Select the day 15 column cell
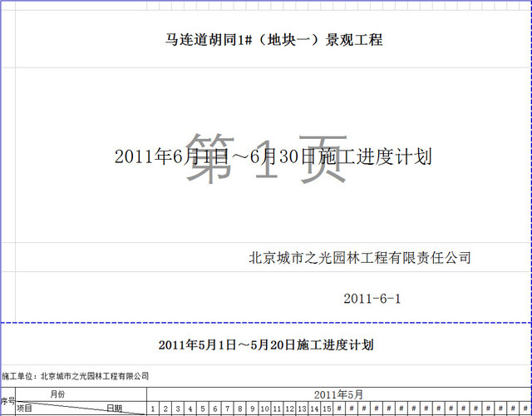This screenshot has width=532, height=416. coord(327,409)
